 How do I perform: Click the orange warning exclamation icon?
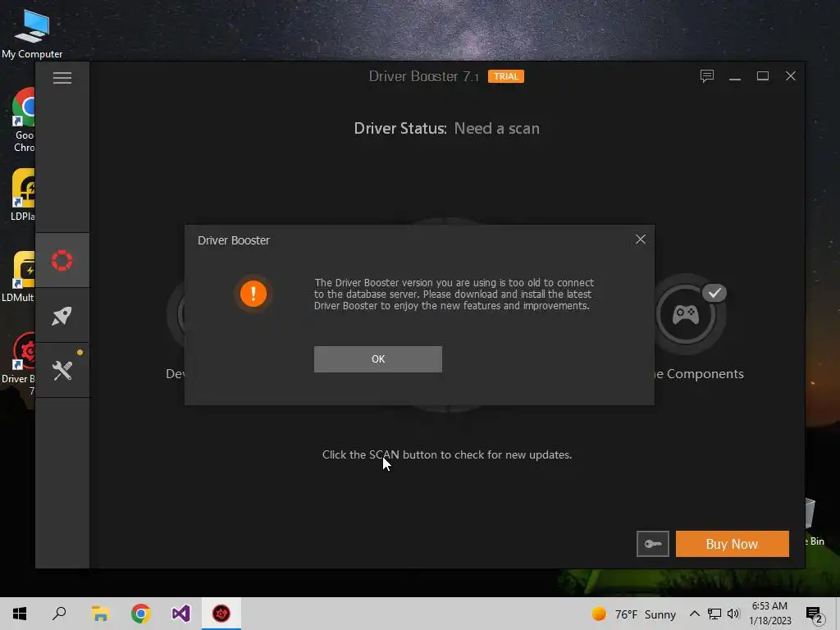253,294
